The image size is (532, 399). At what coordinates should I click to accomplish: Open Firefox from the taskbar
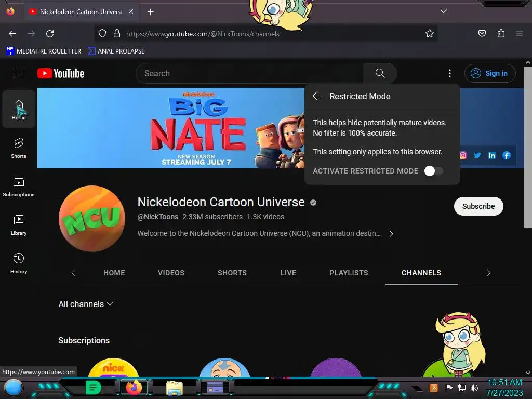click(134, 388)
